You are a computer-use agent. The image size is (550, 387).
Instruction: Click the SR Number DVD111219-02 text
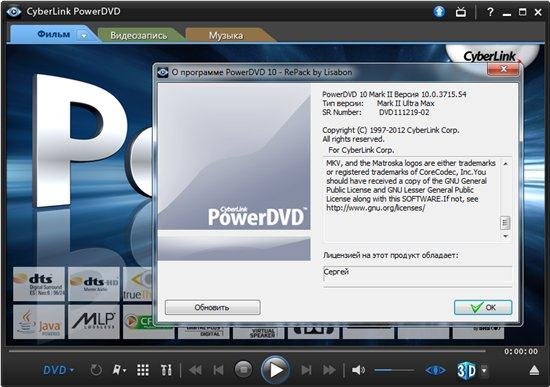coord(376,112)
